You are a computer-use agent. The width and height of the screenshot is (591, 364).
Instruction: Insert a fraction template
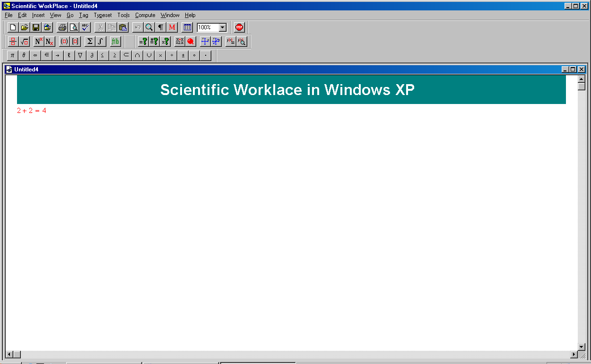coord(13,42)
